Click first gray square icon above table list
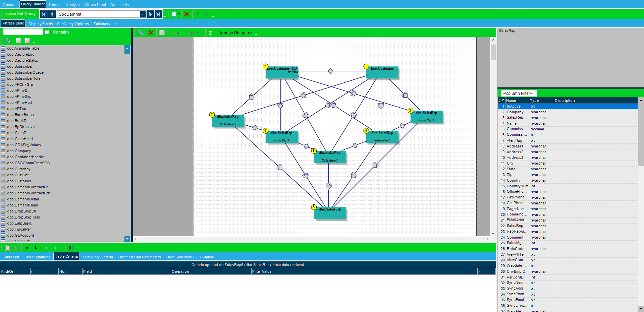The image size is (644, 312). [x=18, y=41]
